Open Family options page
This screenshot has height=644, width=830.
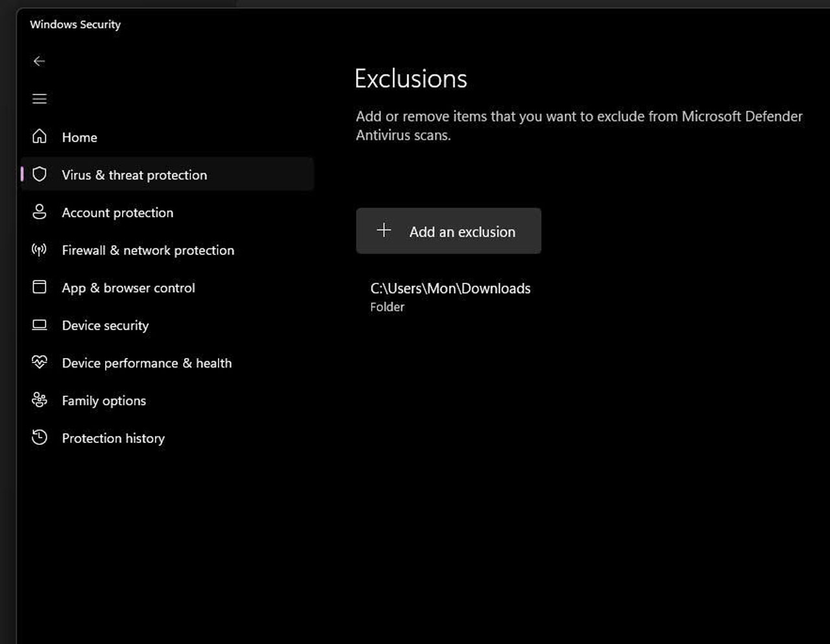[x=103, y=400]
